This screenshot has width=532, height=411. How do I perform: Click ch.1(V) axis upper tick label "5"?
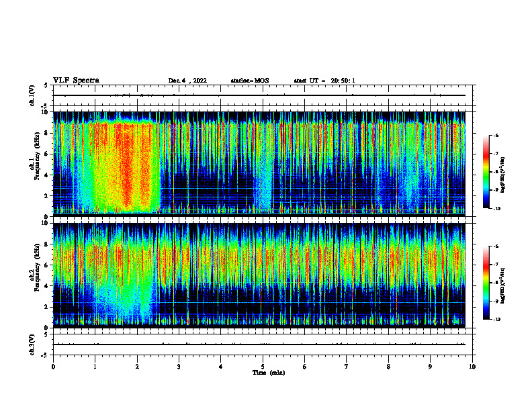click(x=46, y=86)
